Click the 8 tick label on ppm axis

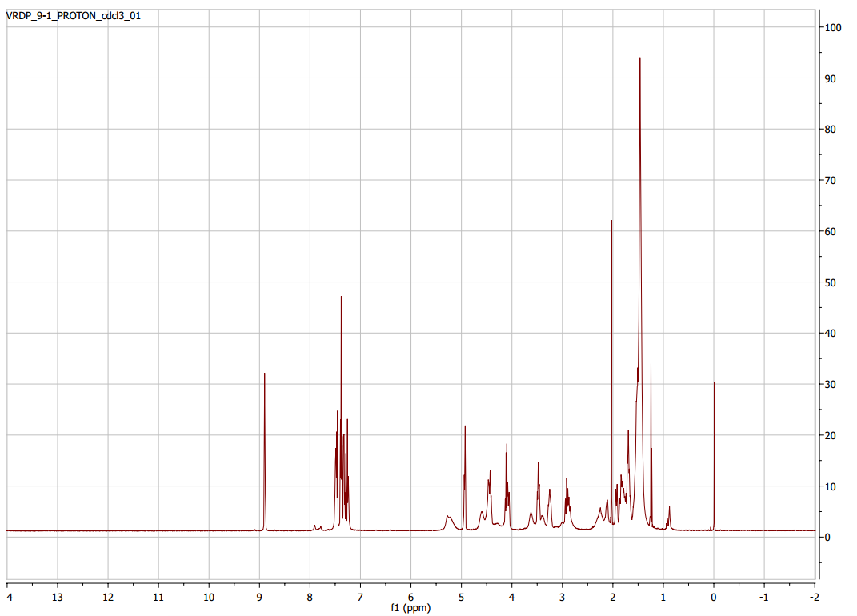click(x=310, y=598)
